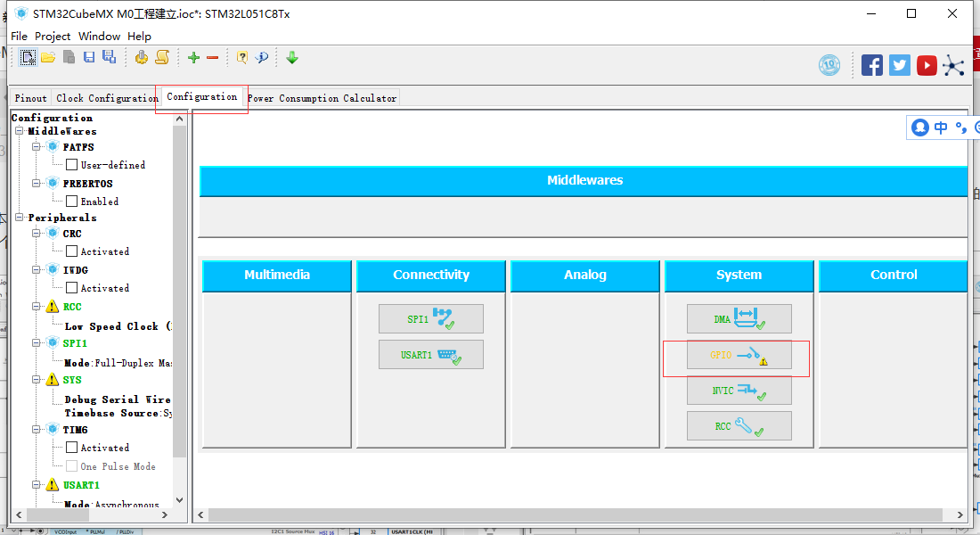Check FREERTOS Enabled checkbox
The width and height of the screenshot is (980, 535).
point(72,201)
